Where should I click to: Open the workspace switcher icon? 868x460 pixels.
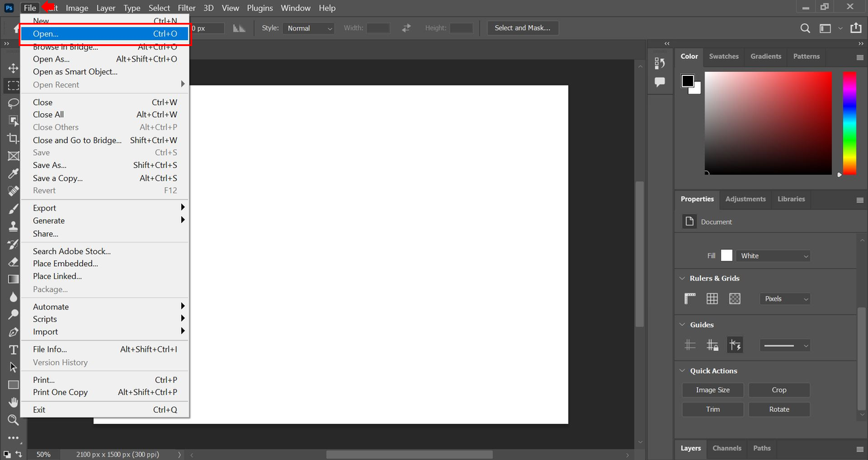(825, 28)
